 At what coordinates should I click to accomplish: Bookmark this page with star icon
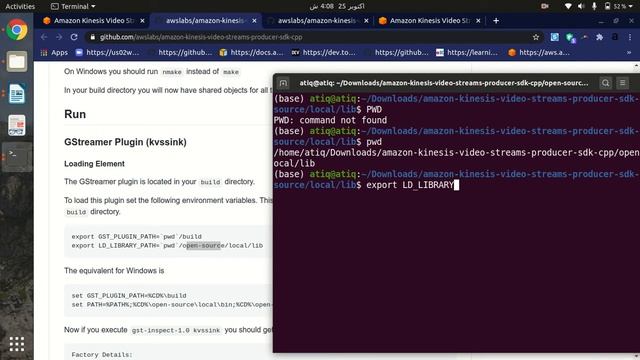coord(536,37)
